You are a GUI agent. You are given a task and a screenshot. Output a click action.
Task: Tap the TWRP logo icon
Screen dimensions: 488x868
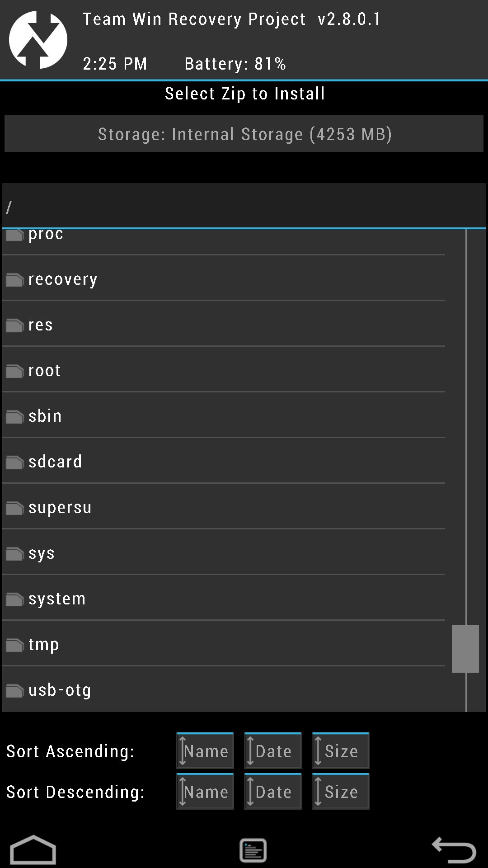[x=38, y=40]
